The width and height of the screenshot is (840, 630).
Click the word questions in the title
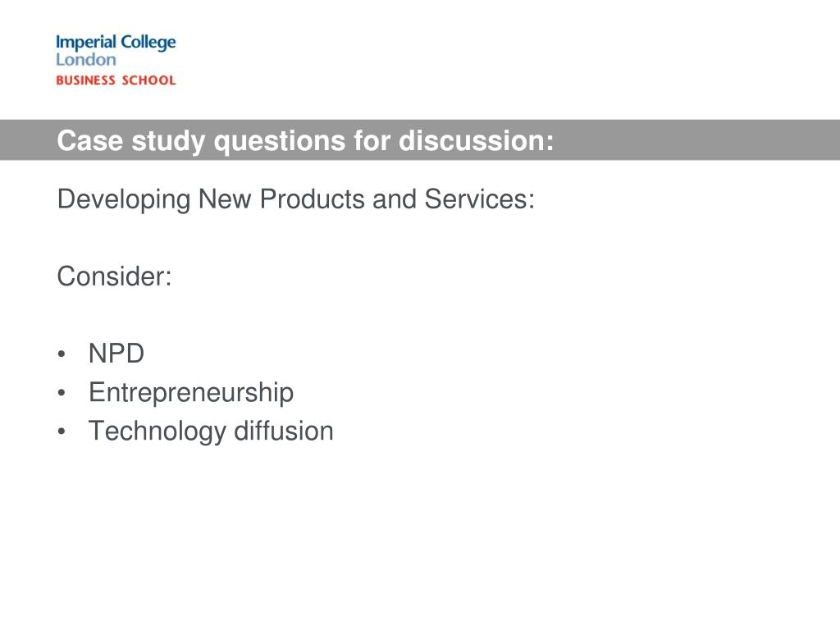[280, 142]
